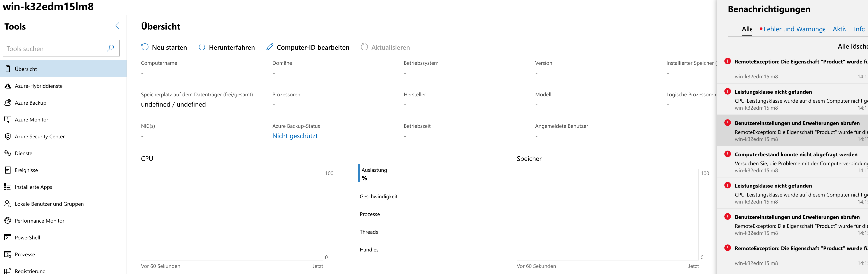
Task: Click Aktualisieren refresh button
Action: [x=385, y=47]
